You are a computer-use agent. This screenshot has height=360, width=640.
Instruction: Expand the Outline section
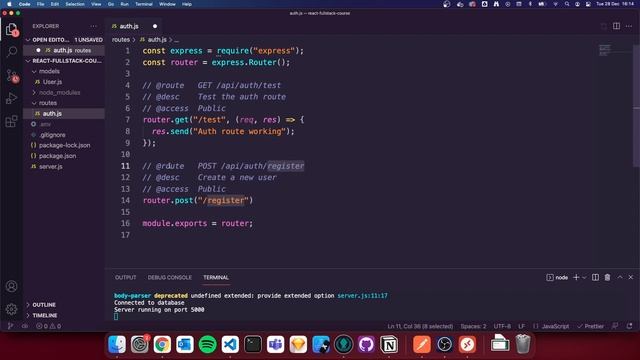click(28, 305)
